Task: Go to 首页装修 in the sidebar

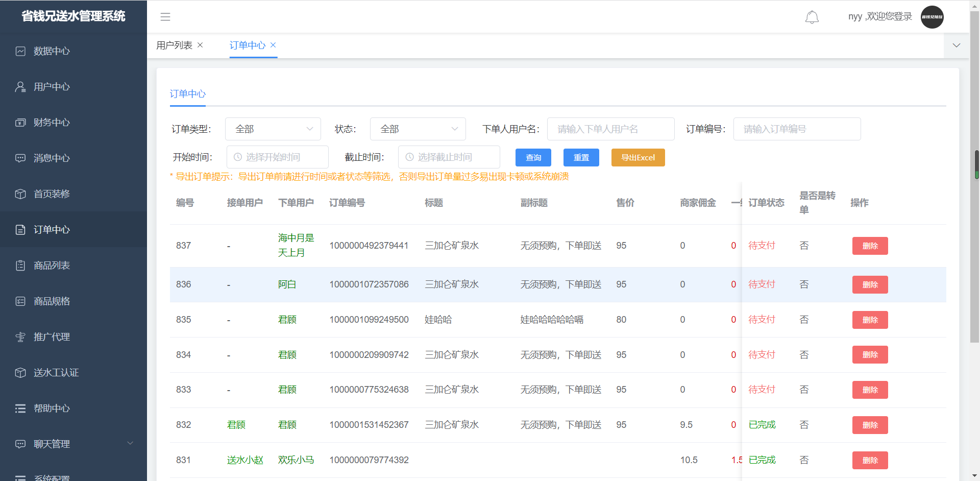Action: tap(52, 194)
